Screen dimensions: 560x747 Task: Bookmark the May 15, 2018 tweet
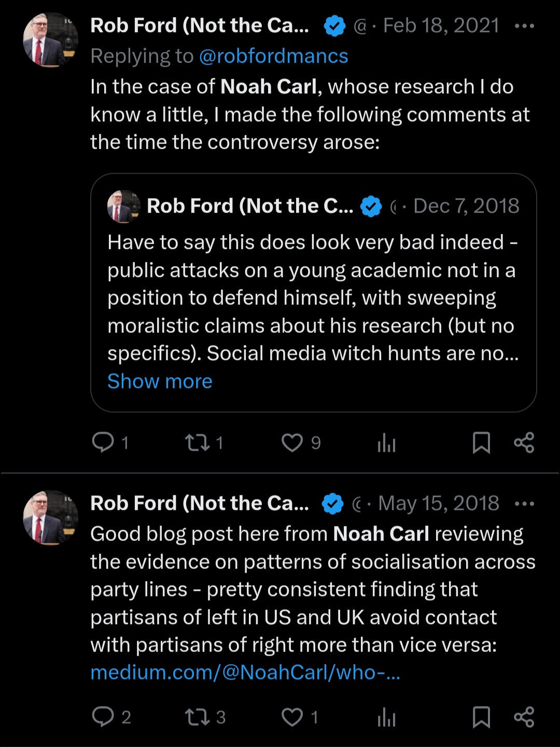click(x=481, y=717)
